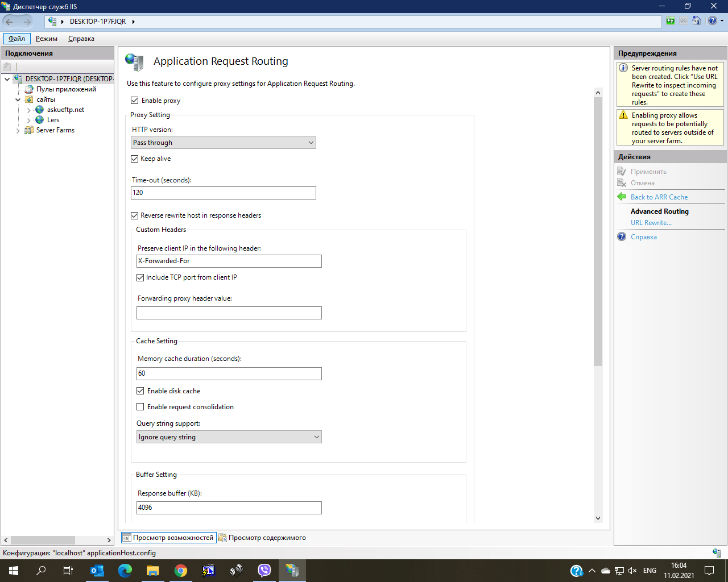This screenshot has height=582, width=728.
Task: Open the help dropdown arrow in address bar
Action: click(x=722, y=21)
